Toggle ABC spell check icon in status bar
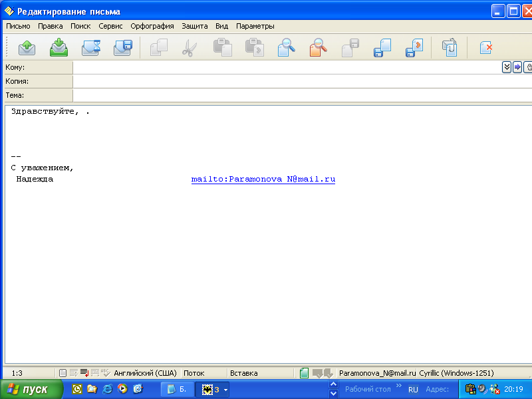 (x=106, y=373)
